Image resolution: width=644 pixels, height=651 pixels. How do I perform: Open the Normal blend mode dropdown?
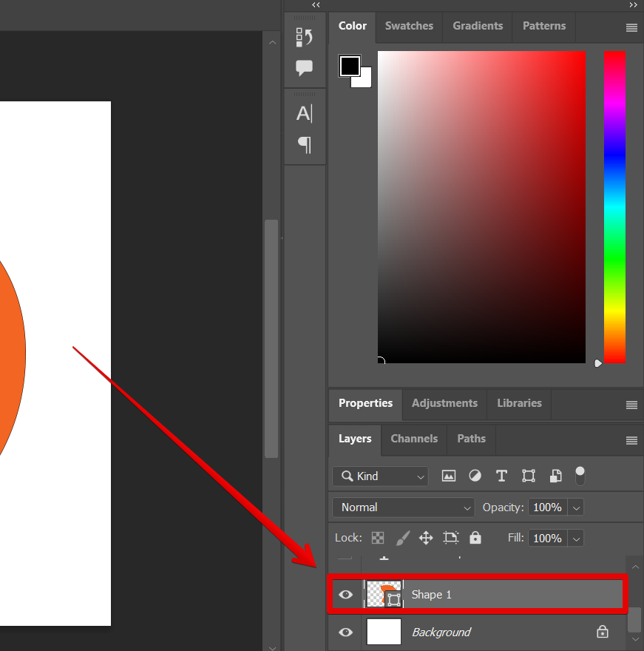(403, 507)
